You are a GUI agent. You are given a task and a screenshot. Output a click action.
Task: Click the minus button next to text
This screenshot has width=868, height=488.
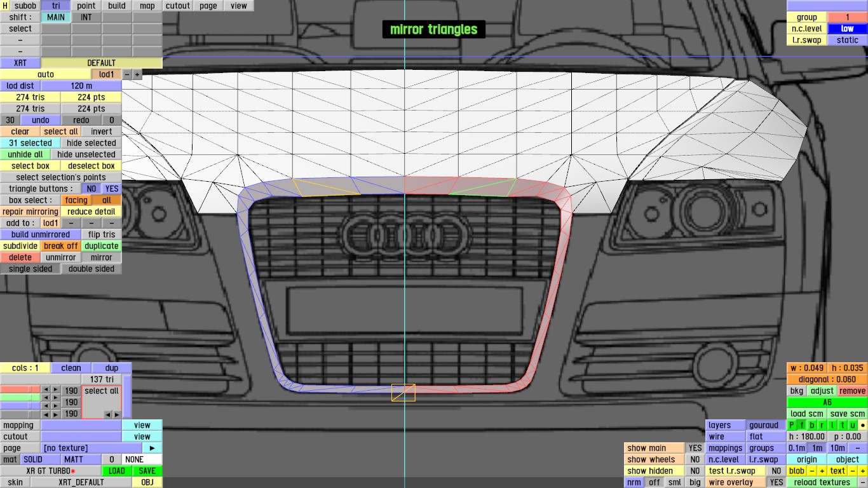click(x=853, y=471)
